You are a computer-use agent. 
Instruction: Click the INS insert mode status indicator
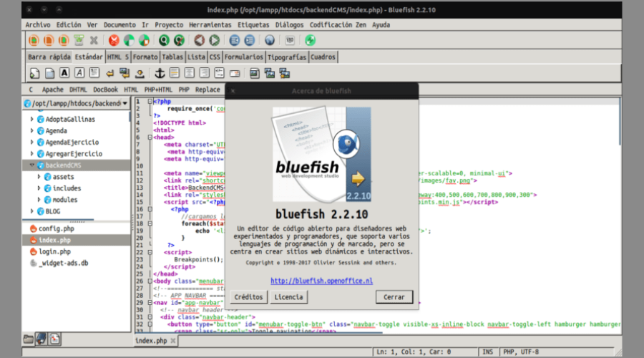click(487, 352)
